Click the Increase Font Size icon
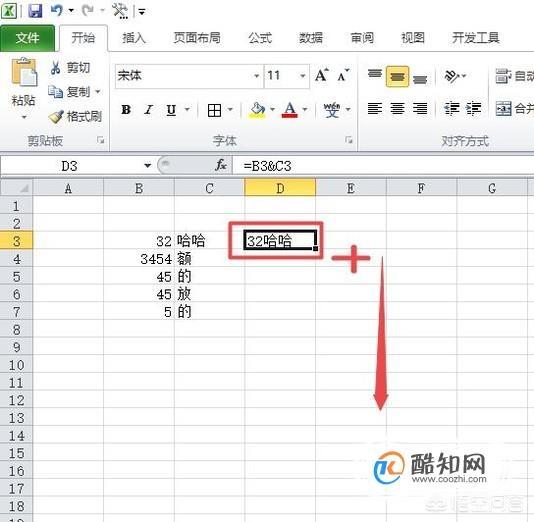 click(321, 76)
